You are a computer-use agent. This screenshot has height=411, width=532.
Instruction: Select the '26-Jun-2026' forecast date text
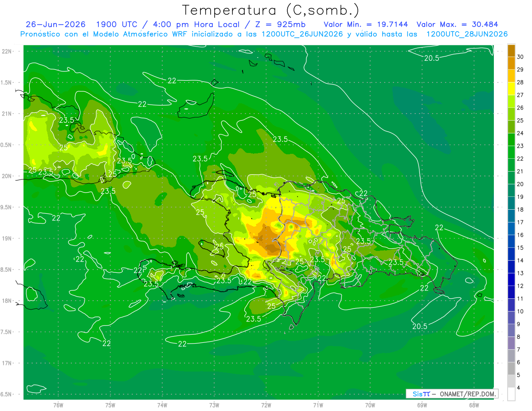(55, 24)
